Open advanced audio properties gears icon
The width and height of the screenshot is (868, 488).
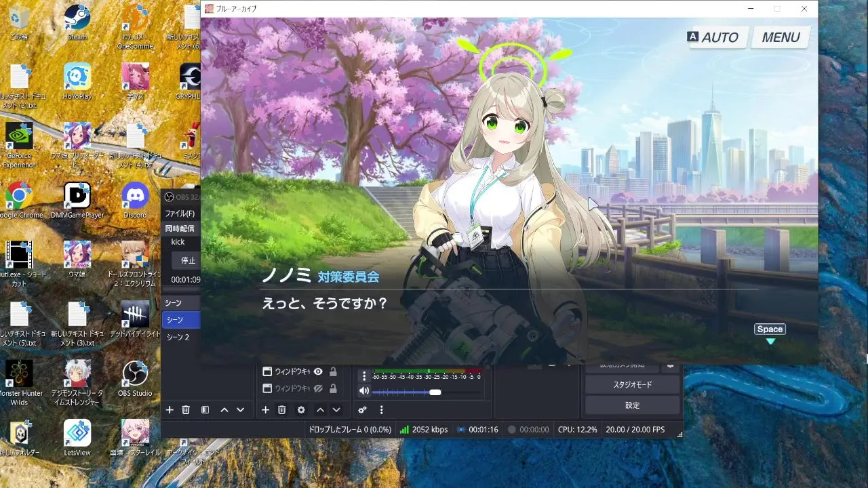(362, 410)
